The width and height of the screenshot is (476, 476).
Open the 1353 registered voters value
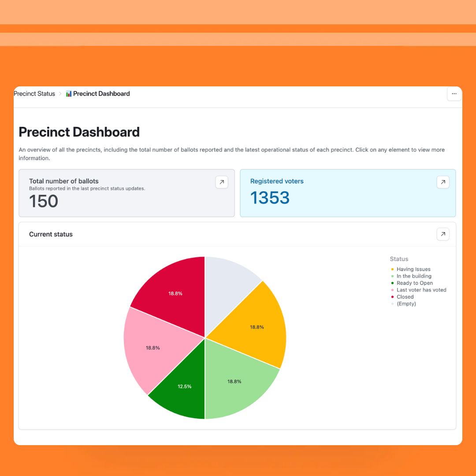[x=270, y=198]
